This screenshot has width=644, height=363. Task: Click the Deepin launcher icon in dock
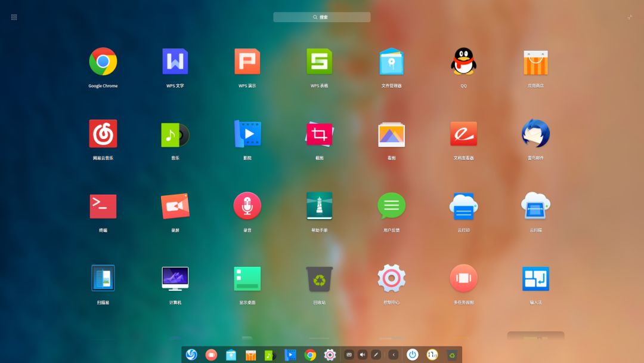(191, 355)
